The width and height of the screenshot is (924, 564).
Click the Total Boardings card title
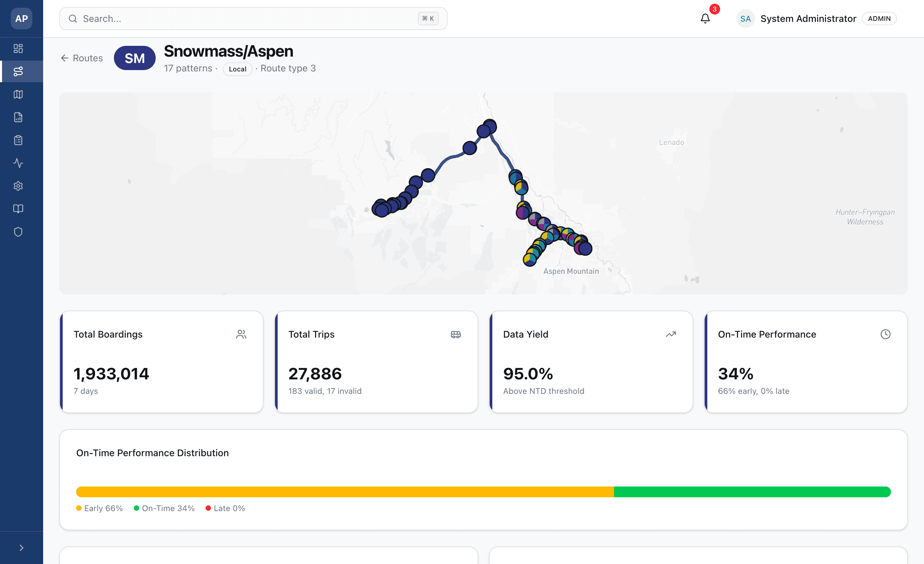pos(108,334)
